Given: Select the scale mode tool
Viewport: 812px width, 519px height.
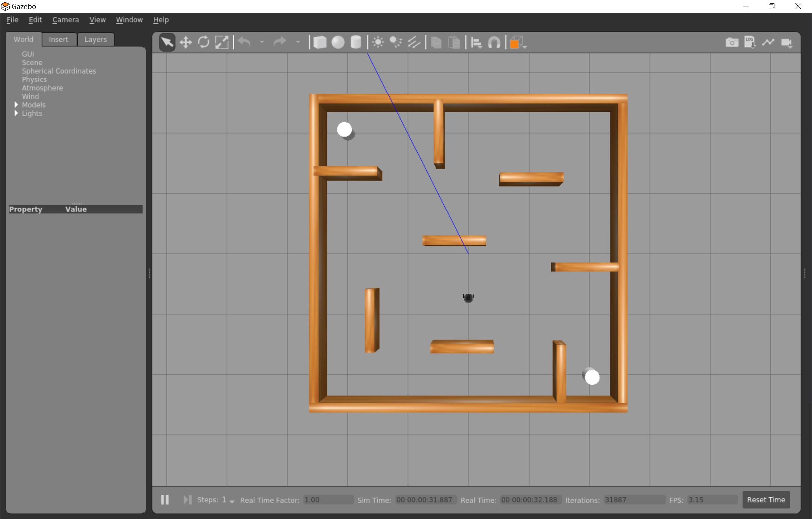Looking at the screenshot, I should coord(222,42).
